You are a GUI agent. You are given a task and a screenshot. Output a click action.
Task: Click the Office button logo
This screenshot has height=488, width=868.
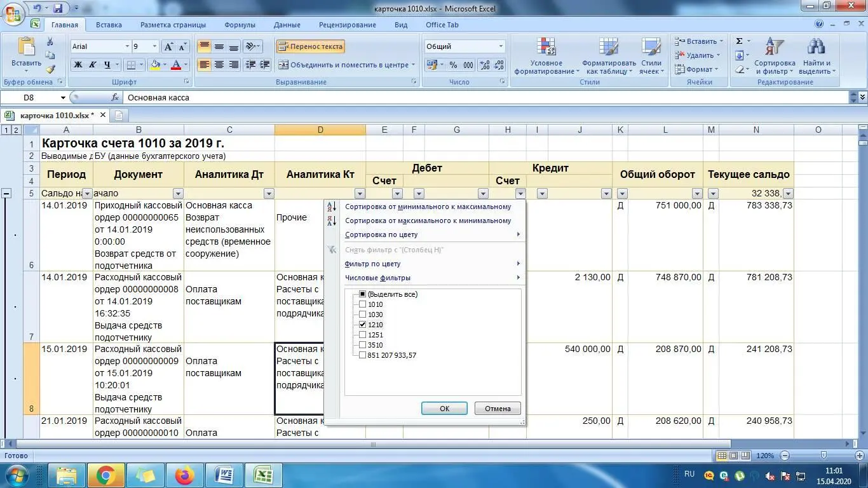pos(13,13)
